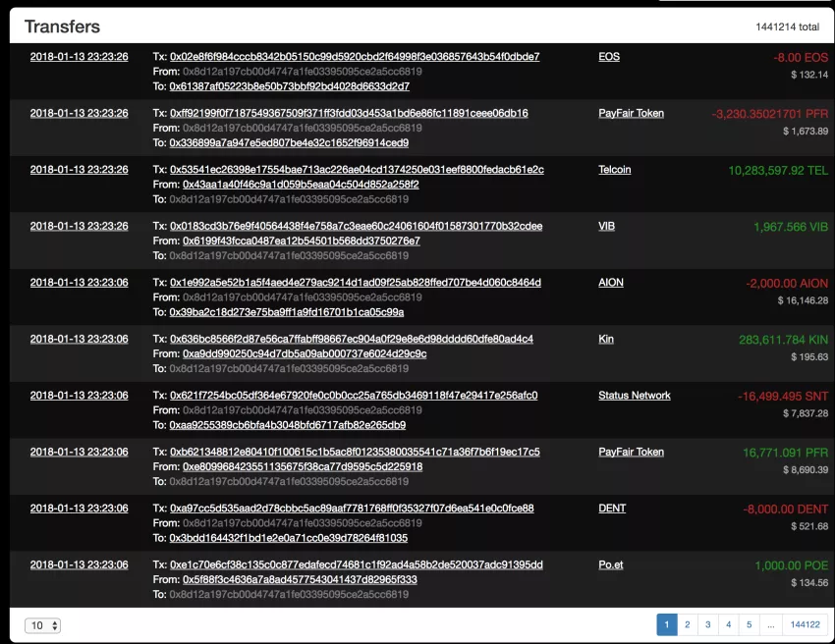Click the 10,283,597.92 TEL amount
The height and width of the screenshot is (644, 835).
(x=778, y=170)
